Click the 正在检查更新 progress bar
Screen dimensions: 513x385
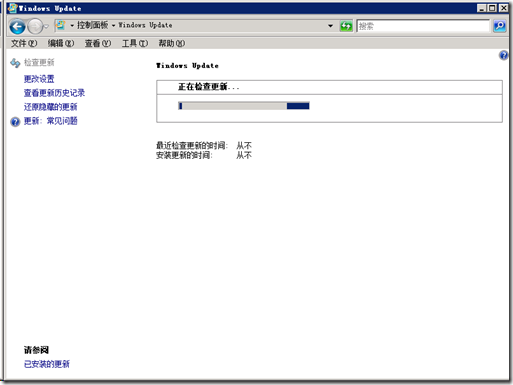point(244,106)
